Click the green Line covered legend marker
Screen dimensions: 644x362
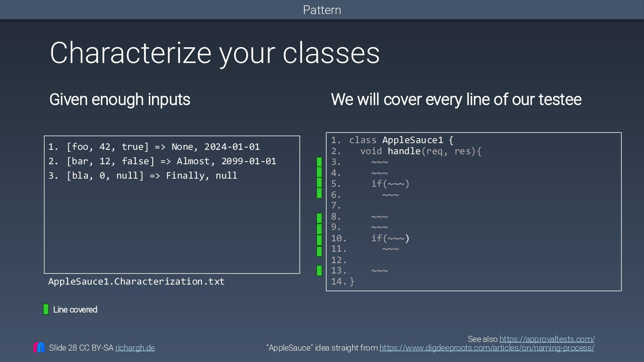pos(46,309)
